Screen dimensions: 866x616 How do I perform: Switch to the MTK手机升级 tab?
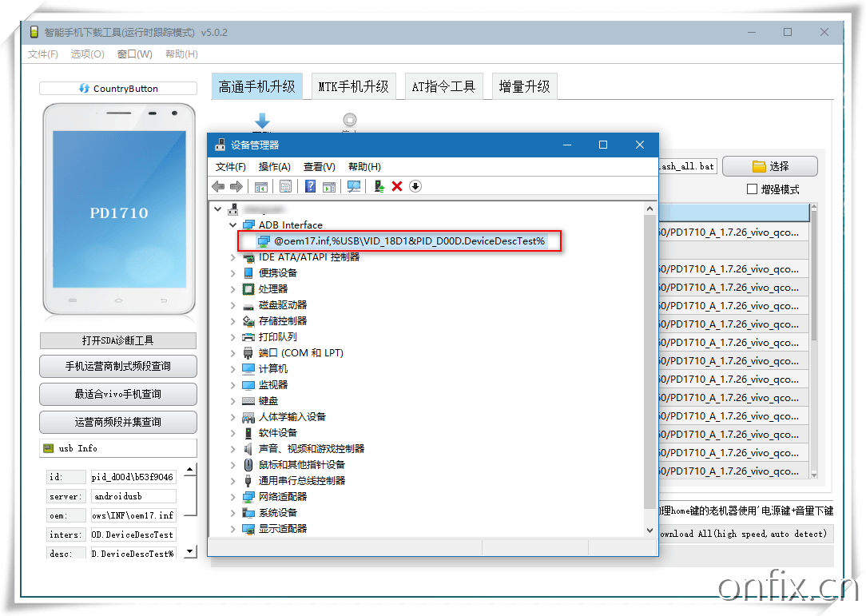353,86
